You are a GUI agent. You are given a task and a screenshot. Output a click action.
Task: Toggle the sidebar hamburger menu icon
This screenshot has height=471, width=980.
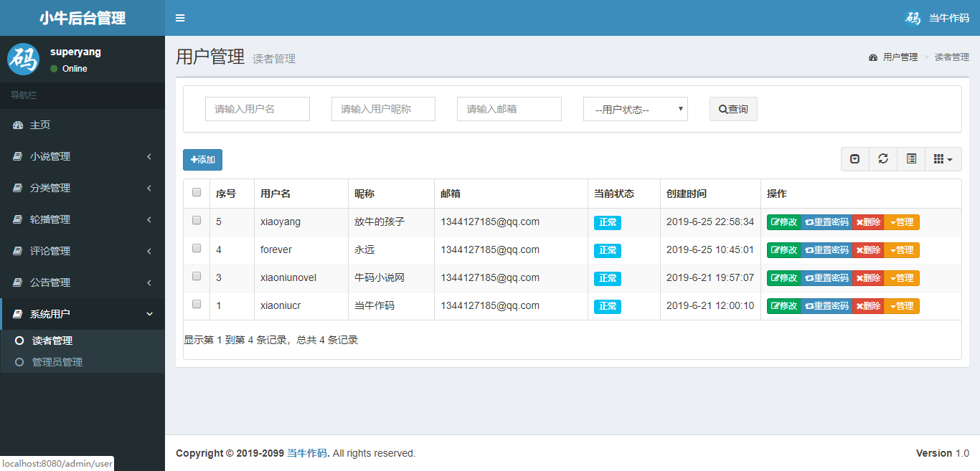coord(180,18)
